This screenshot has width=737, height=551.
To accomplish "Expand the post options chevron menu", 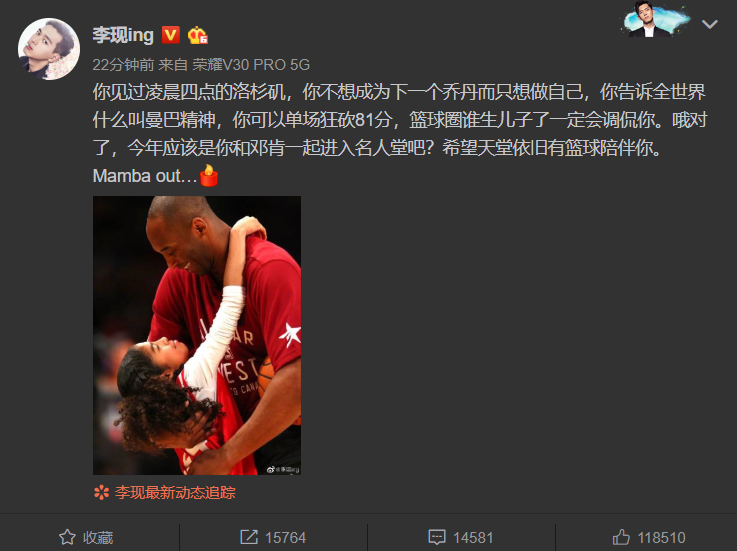I will click(709, 24).
